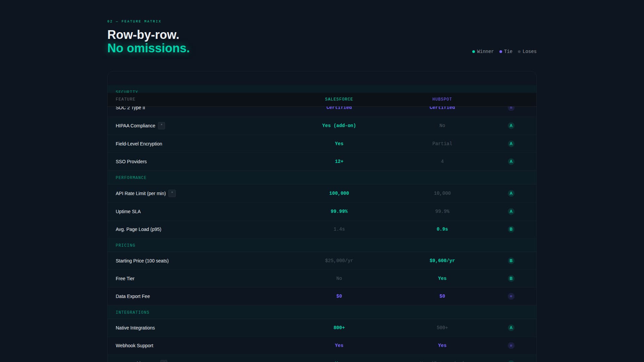Click the No omissions. heading
The width and height of the screenshot is (644, 362).
tap(148, 48)
